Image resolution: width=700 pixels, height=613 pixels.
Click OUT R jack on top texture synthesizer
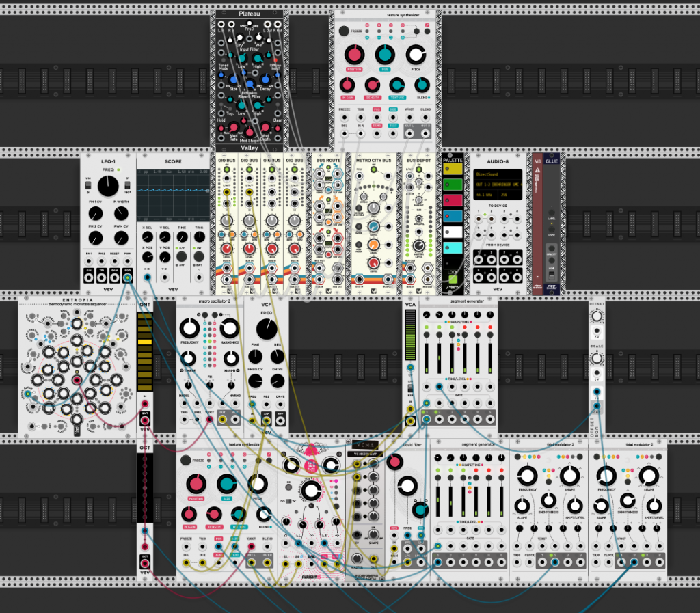tap(425, 133)
